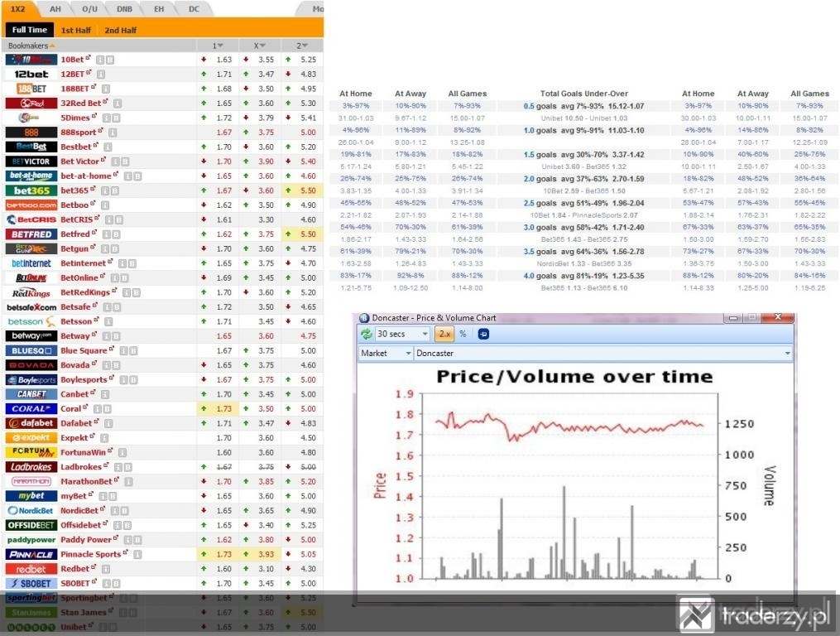840x636 pixels.
Task: Click Coral home odds 1.73
Action: coord(224,408)
